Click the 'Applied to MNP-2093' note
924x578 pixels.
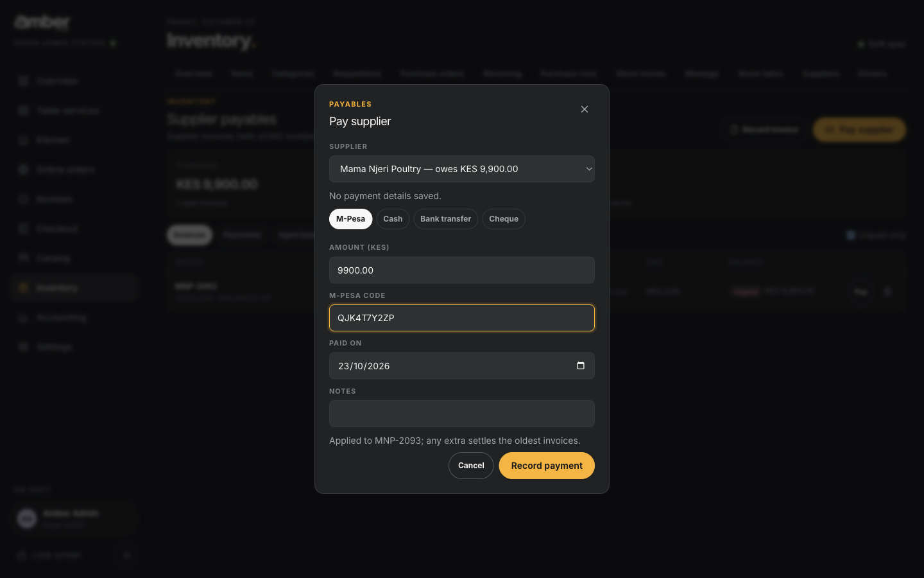click(x=454, y=441)
